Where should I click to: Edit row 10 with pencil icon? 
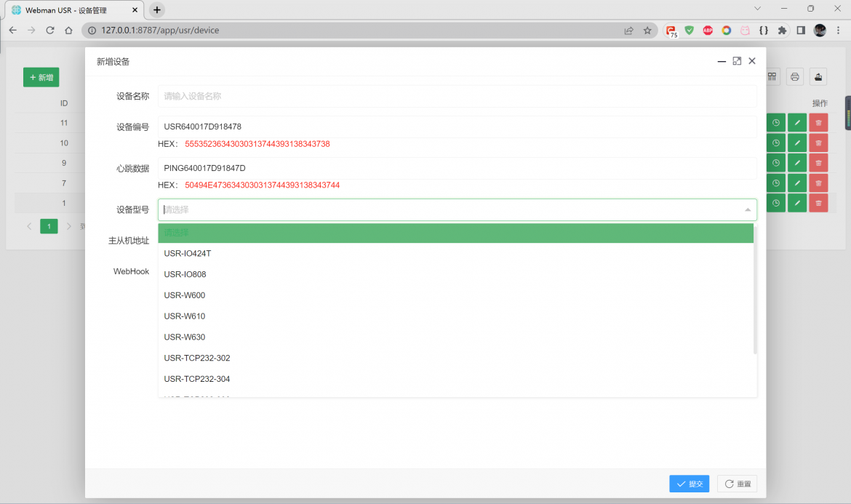coord(797,143)
